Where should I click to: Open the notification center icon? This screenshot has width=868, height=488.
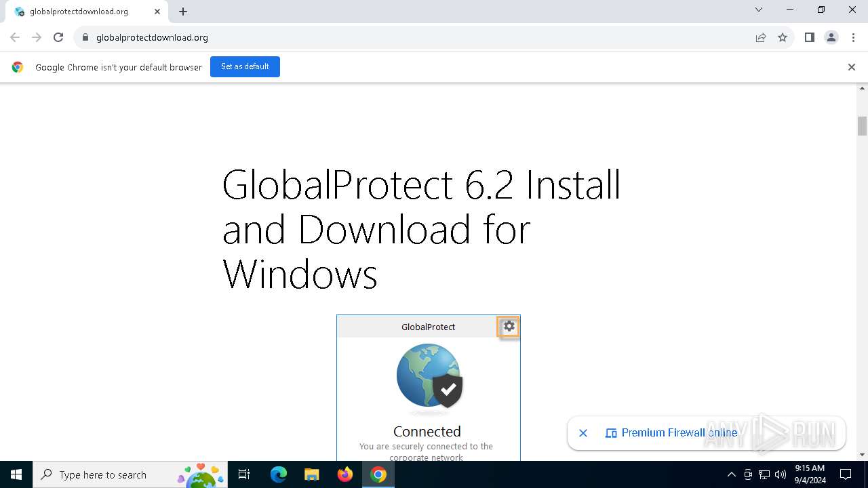point(846,474)
